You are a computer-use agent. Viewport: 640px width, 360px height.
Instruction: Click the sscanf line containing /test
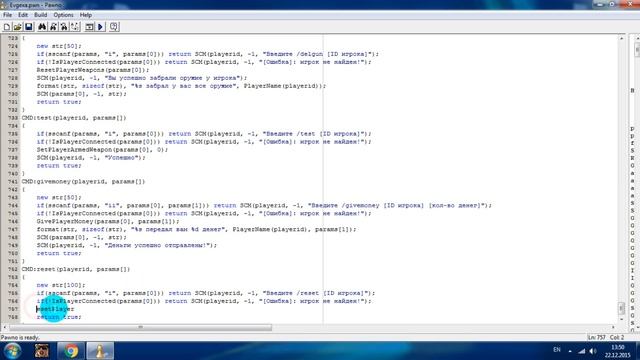(x=204, y=134)
